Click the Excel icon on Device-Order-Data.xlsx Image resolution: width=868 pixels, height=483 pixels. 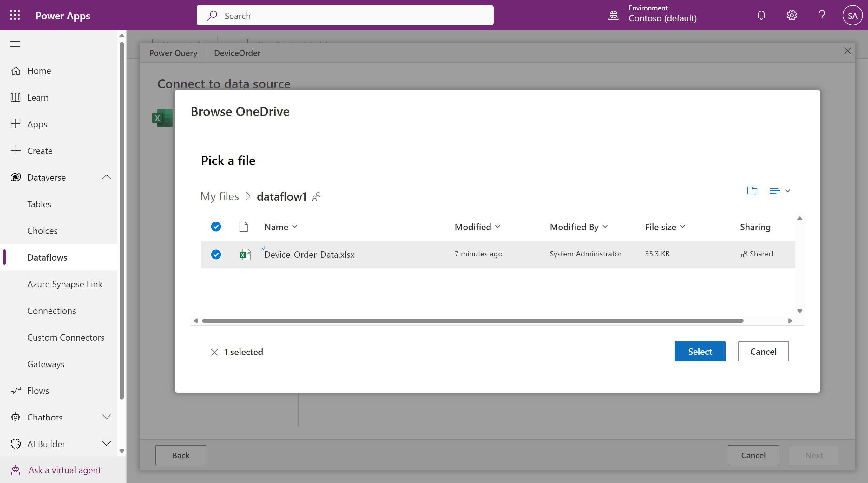[x=245, y=255]
